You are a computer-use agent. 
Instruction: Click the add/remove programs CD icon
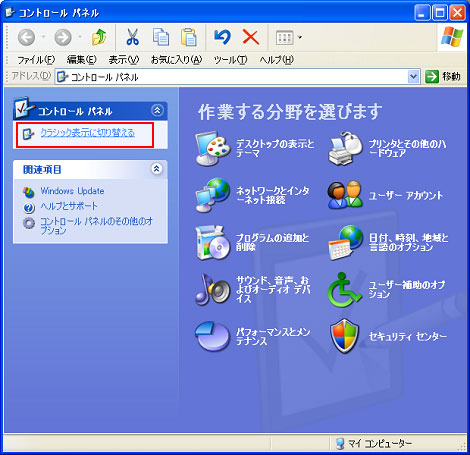(x=213, y=243)
